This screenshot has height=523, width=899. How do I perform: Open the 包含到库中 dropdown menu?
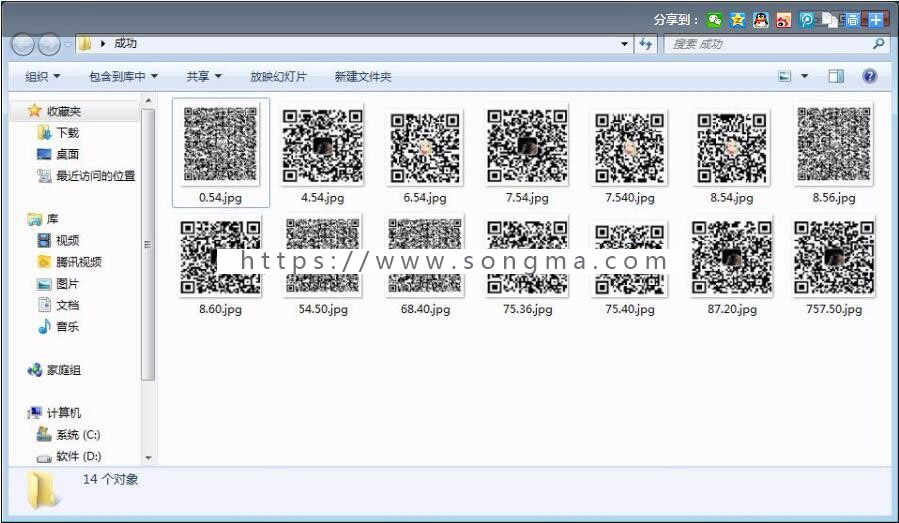coord(123,76)
